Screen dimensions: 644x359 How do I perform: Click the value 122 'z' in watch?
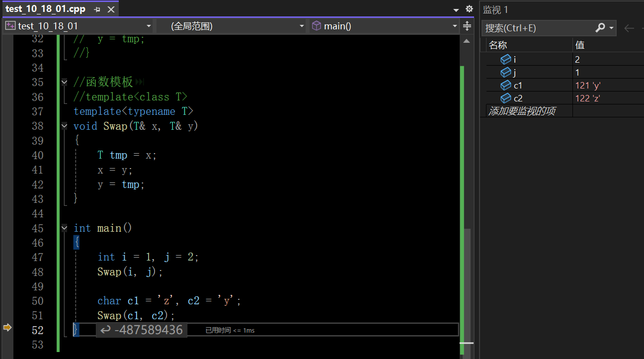[588, 98]
